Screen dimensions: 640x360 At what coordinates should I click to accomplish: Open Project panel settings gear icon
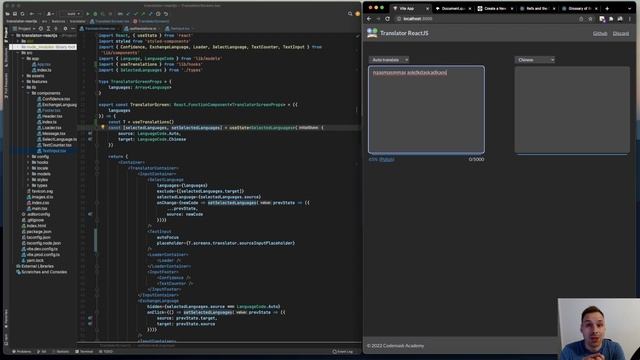click(65, 29)
